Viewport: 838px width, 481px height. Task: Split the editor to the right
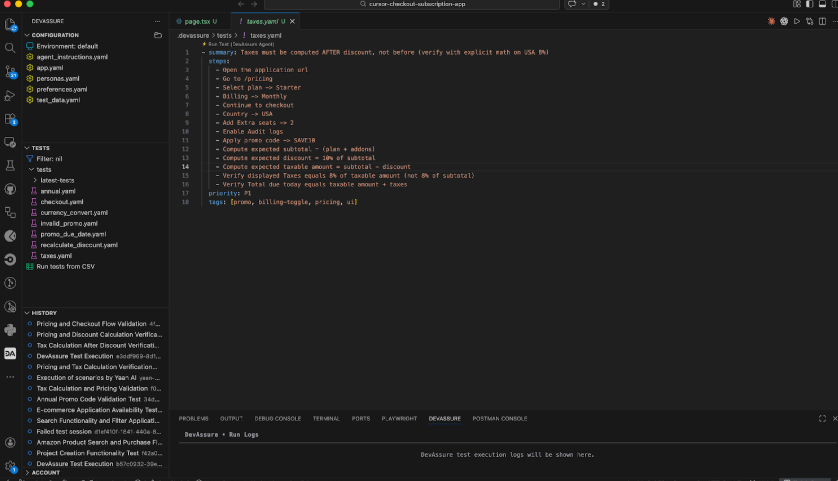[823, 21]
